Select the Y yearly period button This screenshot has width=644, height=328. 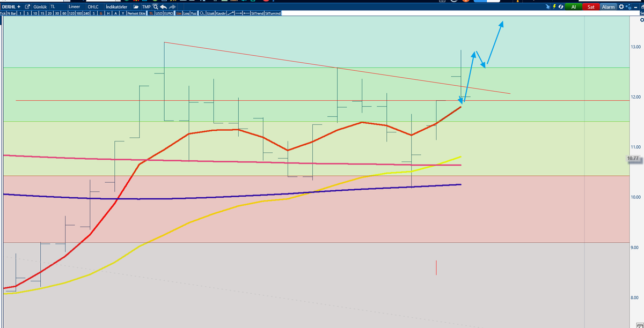click(123, 13)
